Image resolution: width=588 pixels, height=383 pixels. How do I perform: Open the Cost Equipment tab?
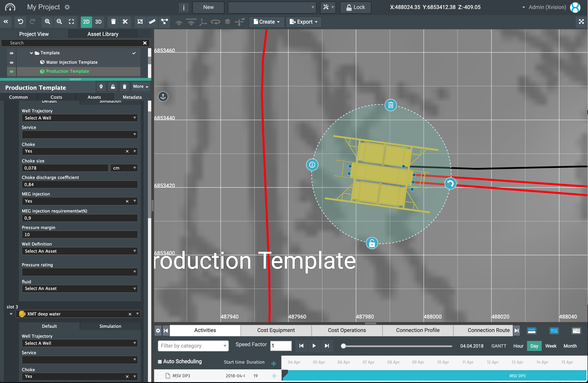click(x=276, y=330)
